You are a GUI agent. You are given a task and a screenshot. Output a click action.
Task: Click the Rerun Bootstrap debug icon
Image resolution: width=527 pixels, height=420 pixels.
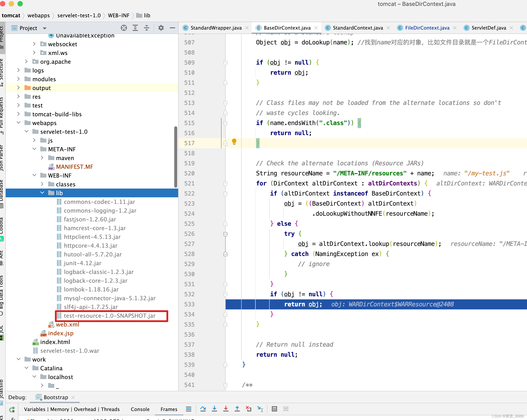(x=12, y=409)
